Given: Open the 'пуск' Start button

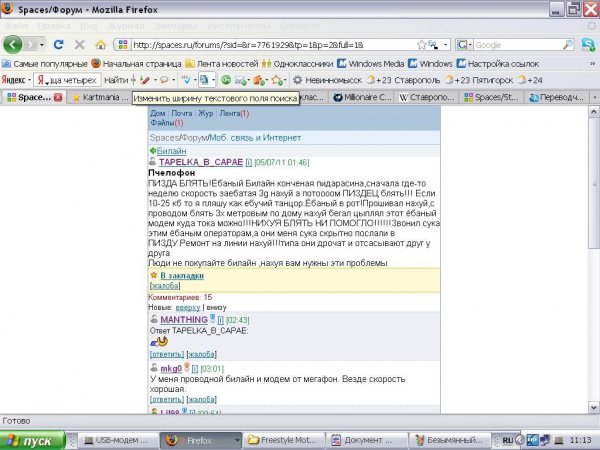Looking at the screenshot, I should click(33, 440).
